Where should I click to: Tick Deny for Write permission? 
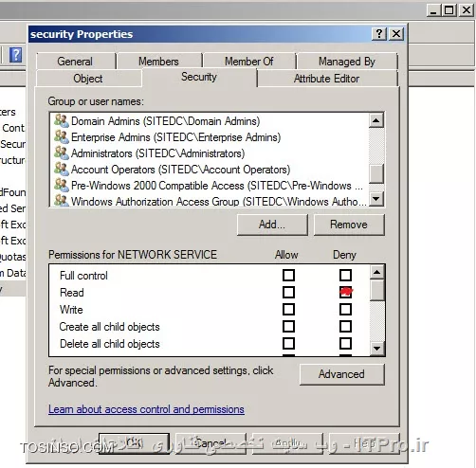[x=345, y=309]
